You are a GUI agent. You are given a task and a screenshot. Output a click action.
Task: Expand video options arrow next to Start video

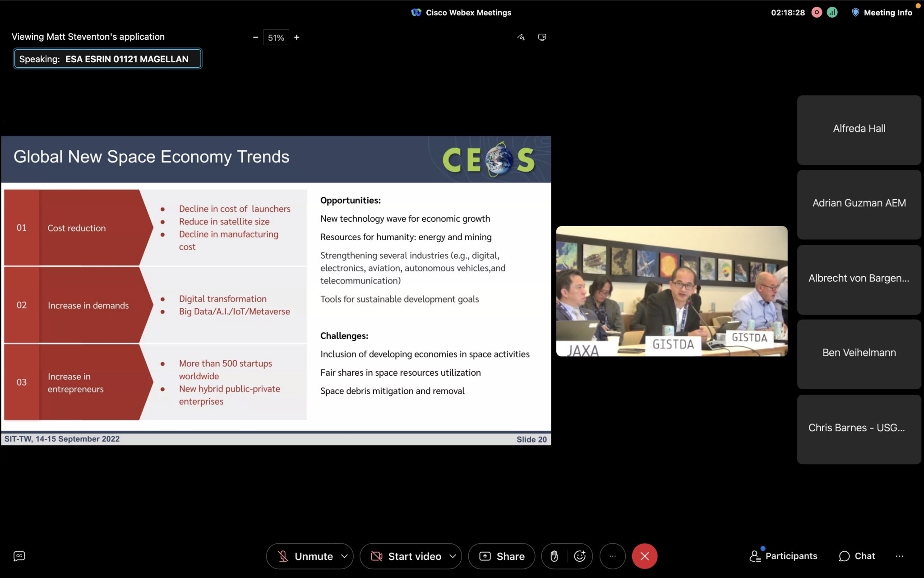pos(453,556)
